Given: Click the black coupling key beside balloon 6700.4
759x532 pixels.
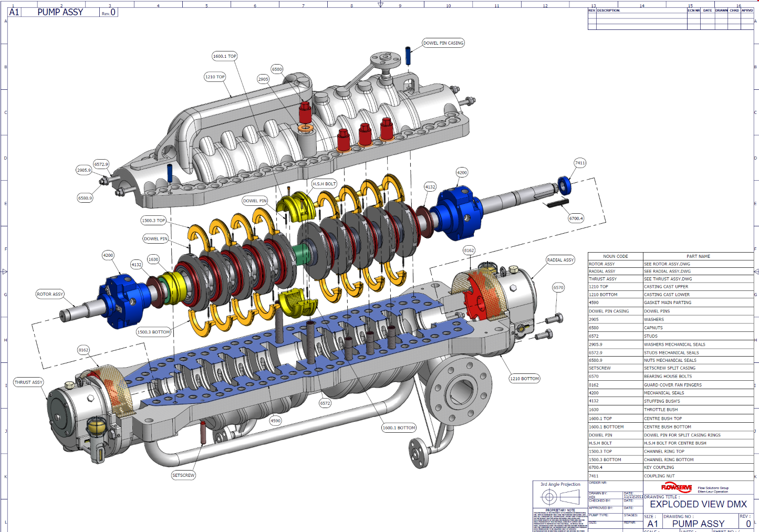Looking at the screenshot, I should 557,204.
